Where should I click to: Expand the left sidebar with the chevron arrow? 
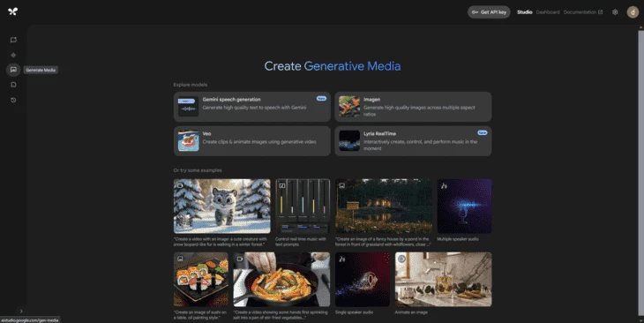tap(21, 311)
